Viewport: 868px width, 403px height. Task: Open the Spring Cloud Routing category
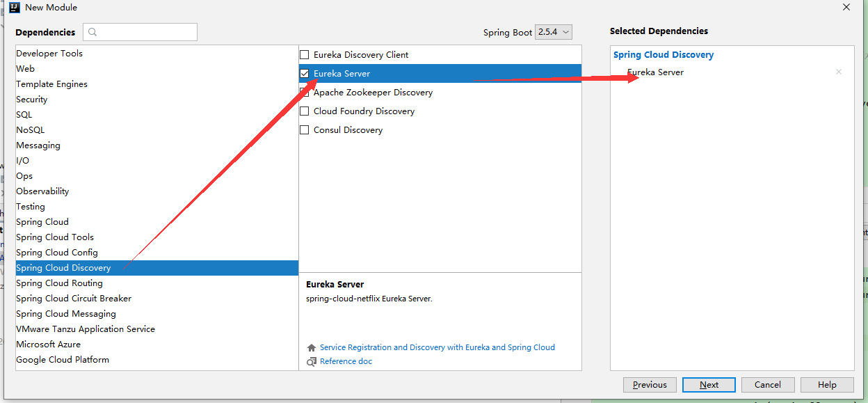click(157, 283)
